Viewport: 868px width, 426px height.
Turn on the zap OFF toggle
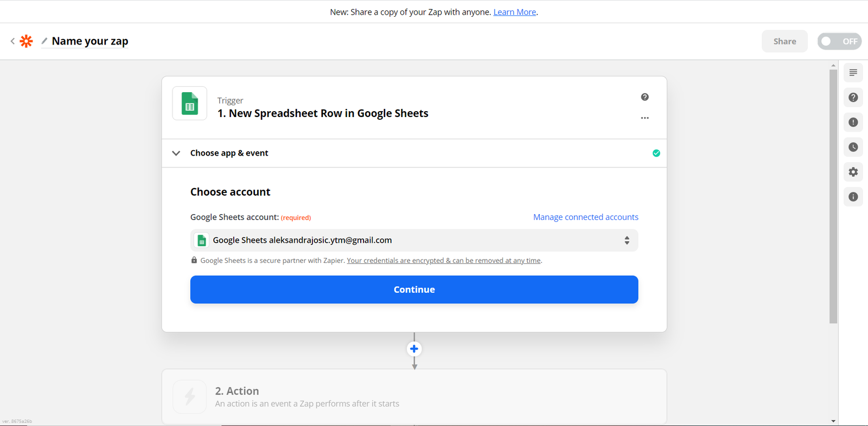point(839,41)
